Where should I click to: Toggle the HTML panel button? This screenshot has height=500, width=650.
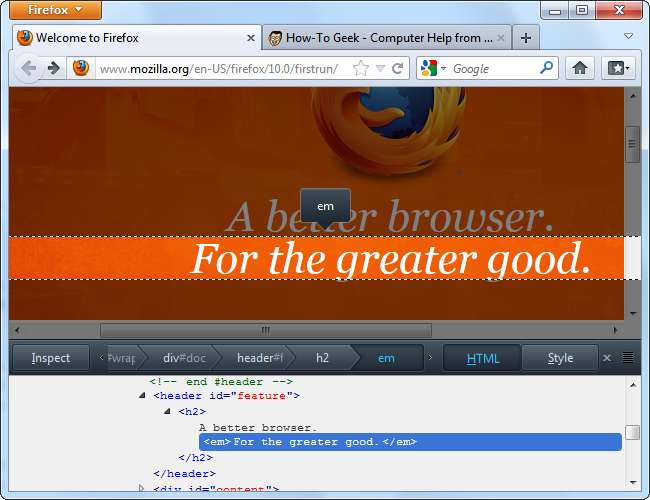click(x=483, y=358)
